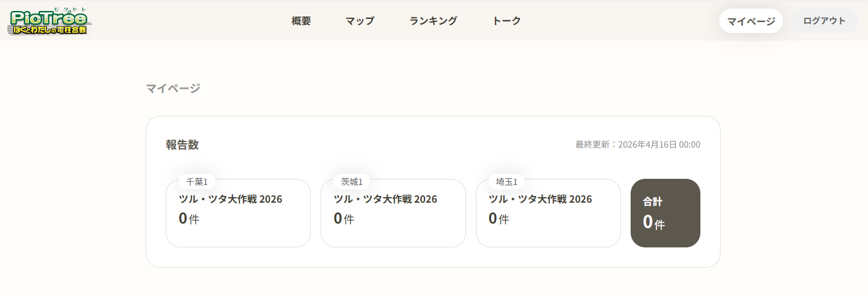Open the ランキング page
This screenshot has width=868, height=297.
click(433, 21)
